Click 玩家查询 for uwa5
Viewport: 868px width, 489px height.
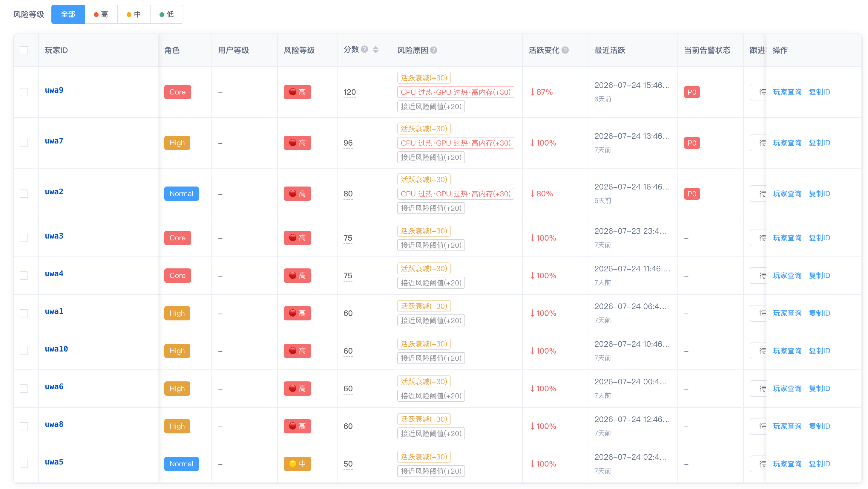click(787, 464)
